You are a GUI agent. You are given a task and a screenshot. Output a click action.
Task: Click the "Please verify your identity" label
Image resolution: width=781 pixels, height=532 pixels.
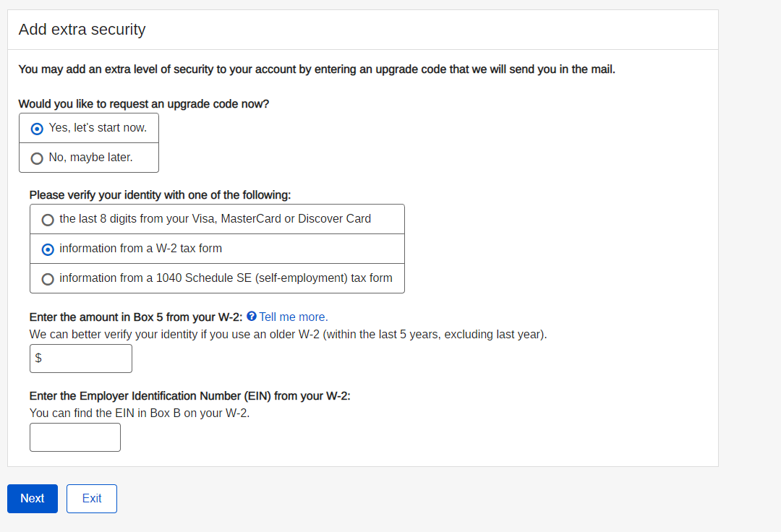(x=160, y=195)
